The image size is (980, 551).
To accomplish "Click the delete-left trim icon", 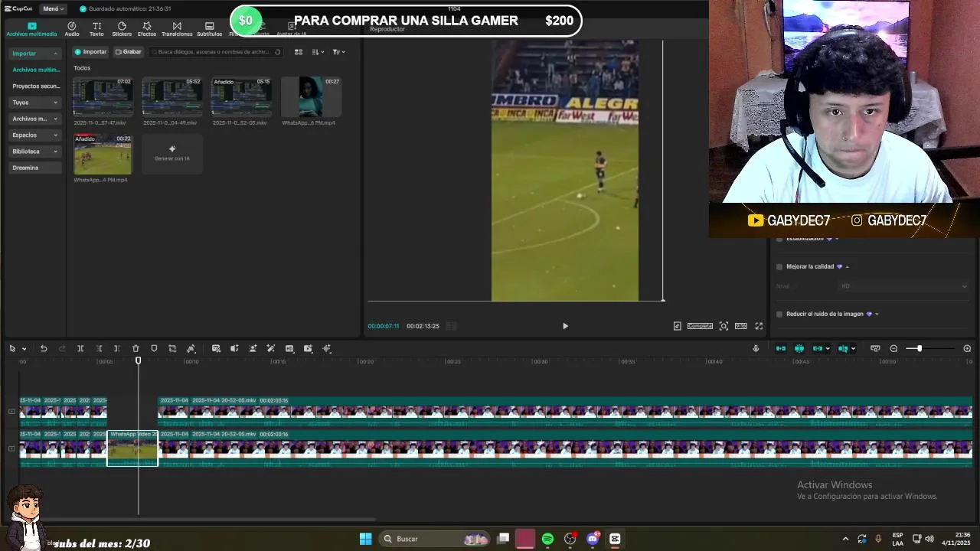I will [x=99, y=349].
